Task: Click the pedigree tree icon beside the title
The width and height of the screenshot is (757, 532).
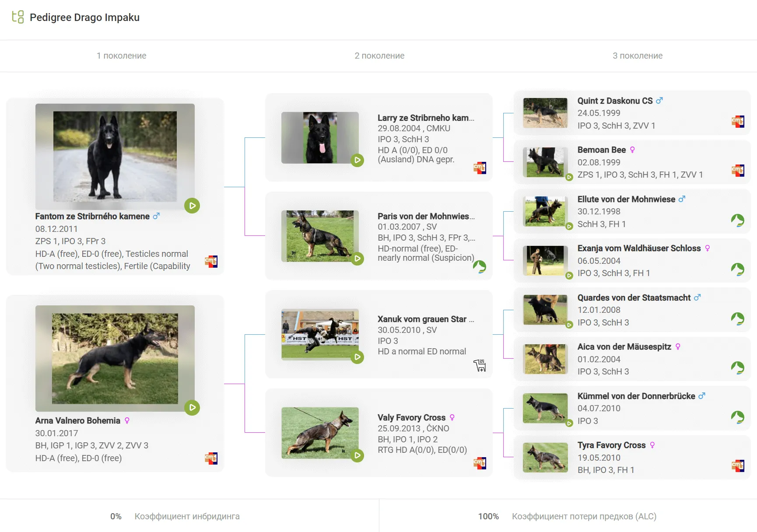Action: (x=18, y=17)
